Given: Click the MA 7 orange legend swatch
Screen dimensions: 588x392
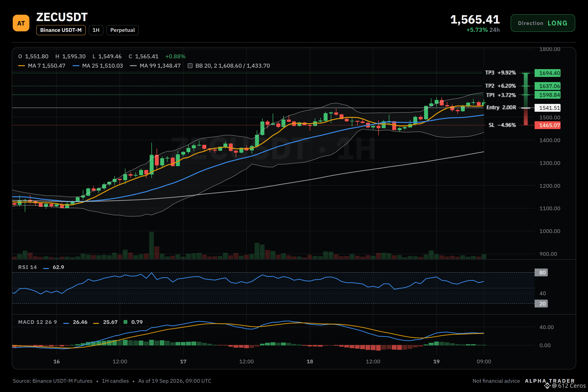Looking at the screenshot, I should tap(22, 66).
